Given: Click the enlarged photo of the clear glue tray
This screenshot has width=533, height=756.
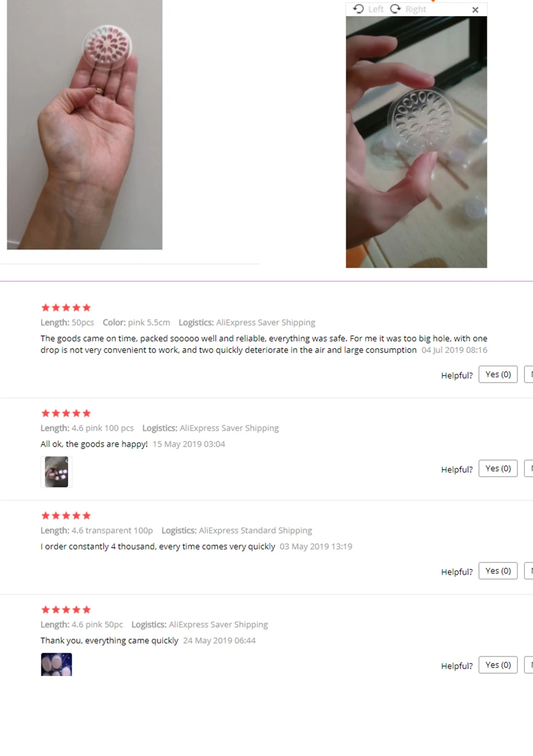Looking at the screenshot, I should click(x=416, y=142).
